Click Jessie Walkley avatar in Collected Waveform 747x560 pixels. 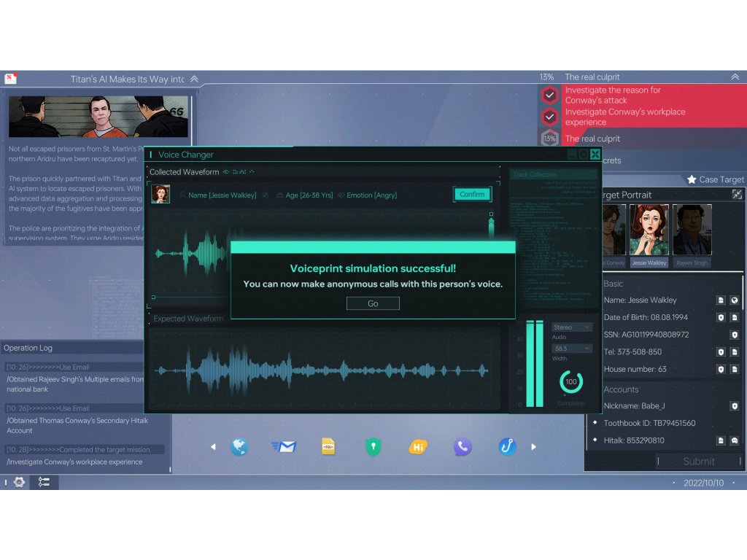[x=160, y=194]
